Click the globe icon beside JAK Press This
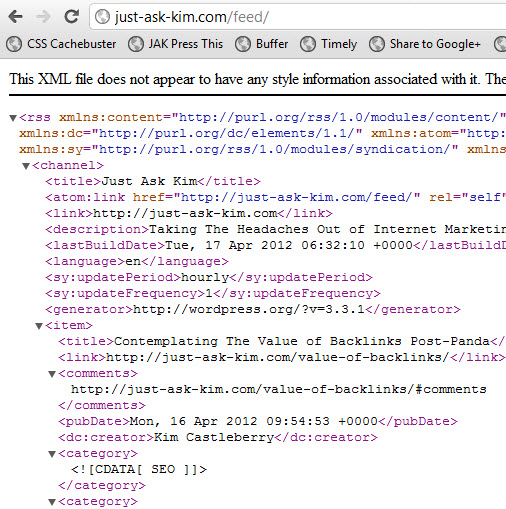The width and height of the screenshot is (506, 509). click(136, 44)
